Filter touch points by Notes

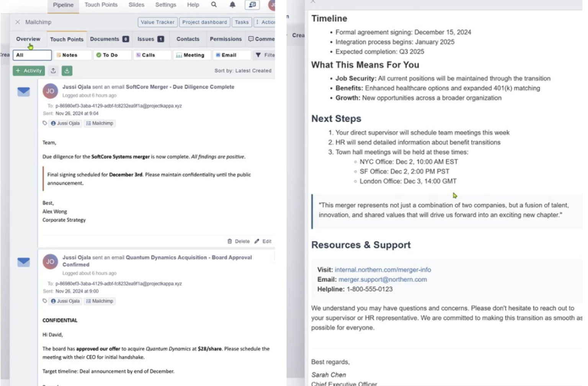coord(73,55)
